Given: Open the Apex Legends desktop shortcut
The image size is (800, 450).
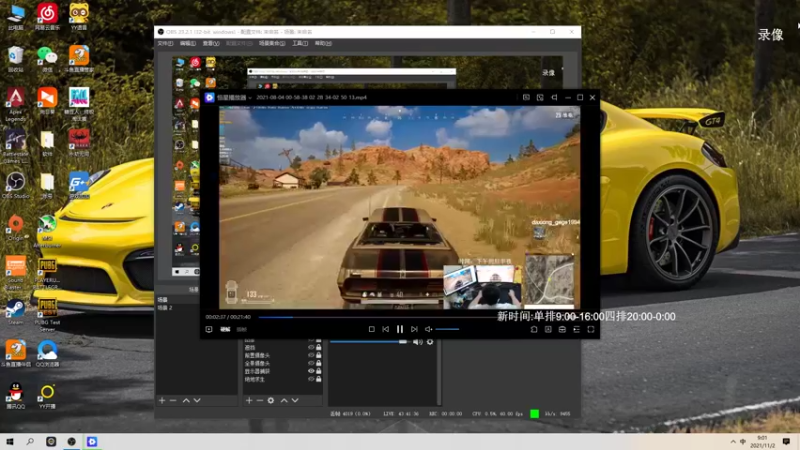Looking at the screenshot, I should (x=15, y=104).
